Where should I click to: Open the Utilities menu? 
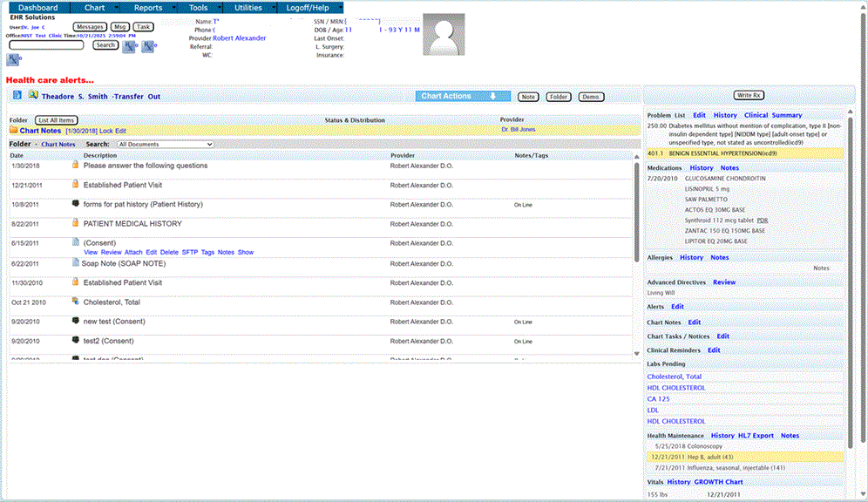pyautogui.click(x=248, y=8)
